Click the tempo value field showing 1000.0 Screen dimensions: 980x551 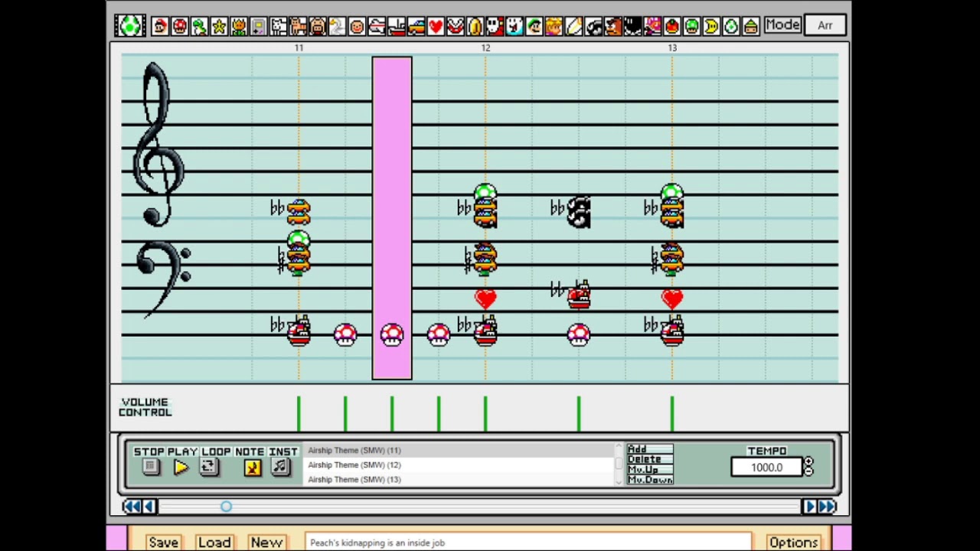(766, 467)
